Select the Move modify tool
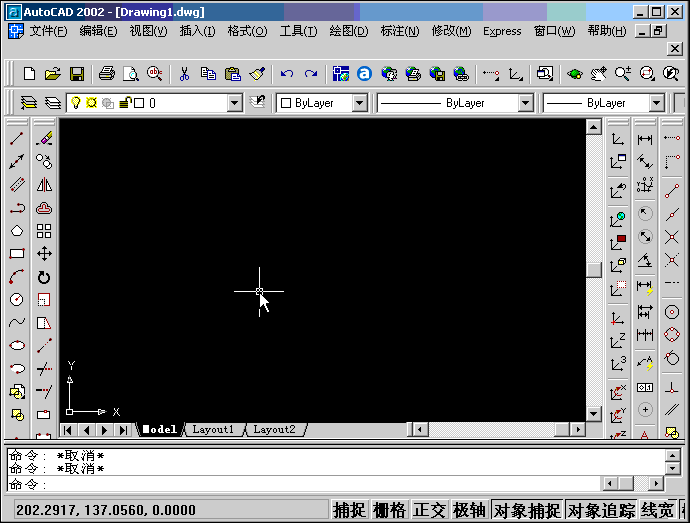690x523 pixels. pos(44,254)
